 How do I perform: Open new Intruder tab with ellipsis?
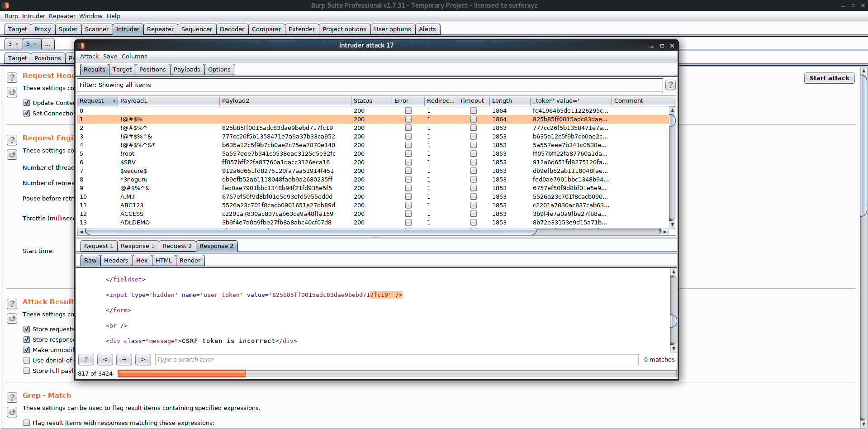pyautogui.click(x=47, y=44)
